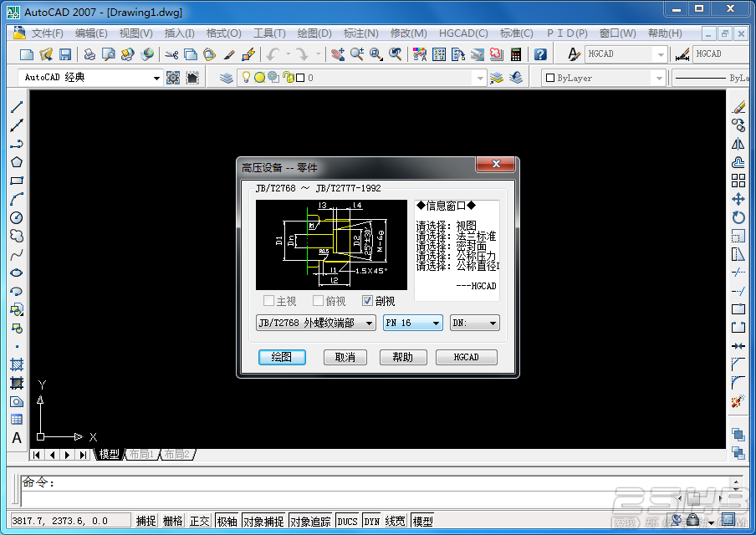The width and height of the screenshot is (756, 535).
Task: Open Layer Properties Manager icon
Action: [226, 78]
